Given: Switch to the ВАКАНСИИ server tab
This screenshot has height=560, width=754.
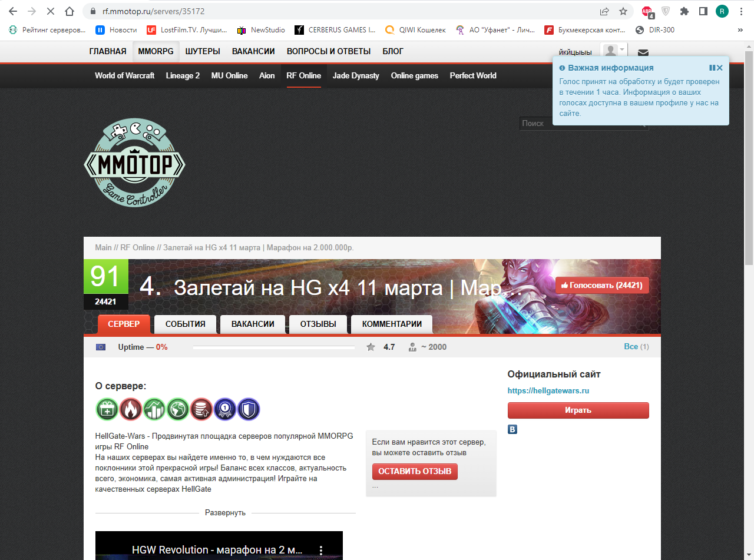Looking at the screenshot, I should [253, 324].
